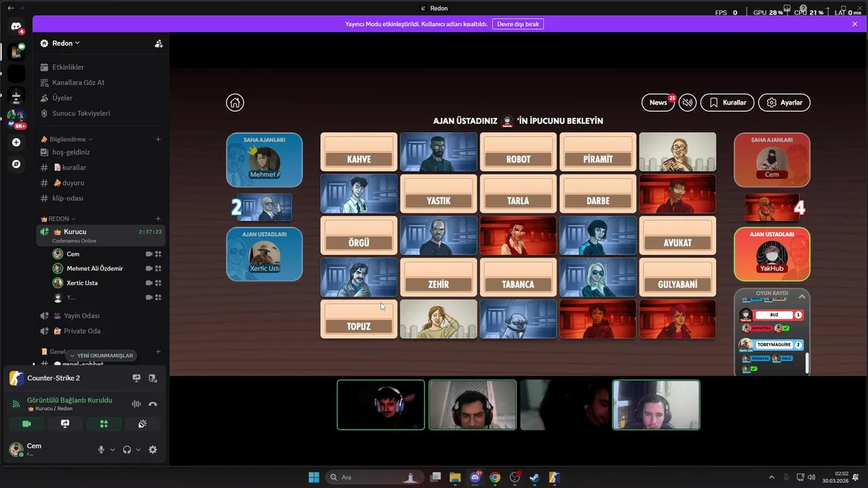This screenshot has height=488, width=868.
Task: Click the taskbar Ara search box
Action: [x=374, y=477]
